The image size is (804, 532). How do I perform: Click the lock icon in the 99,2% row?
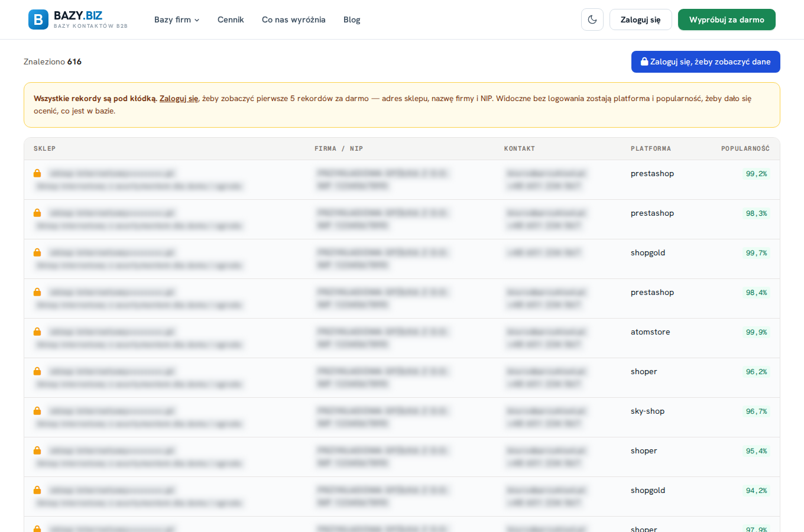coord(37,173)
